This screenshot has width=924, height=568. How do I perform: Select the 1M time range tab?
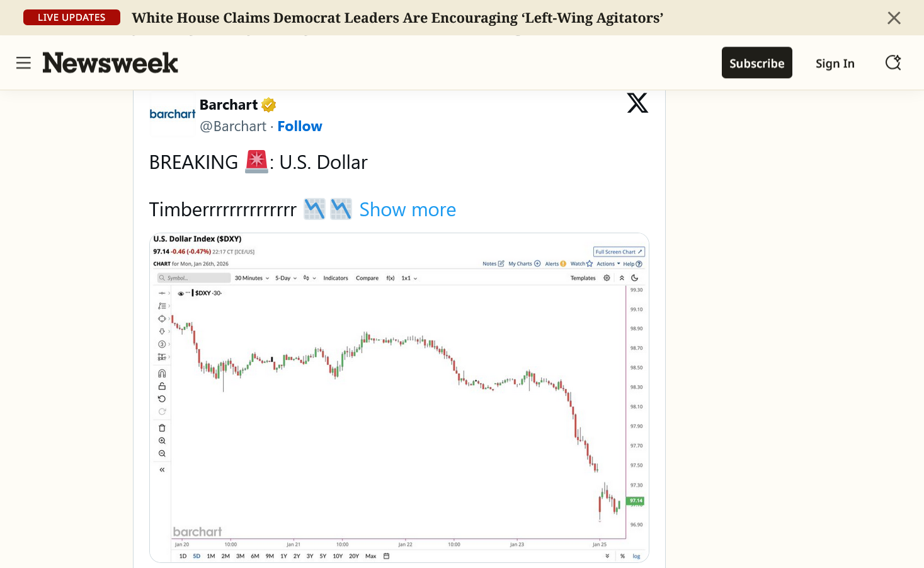(211, 556)
